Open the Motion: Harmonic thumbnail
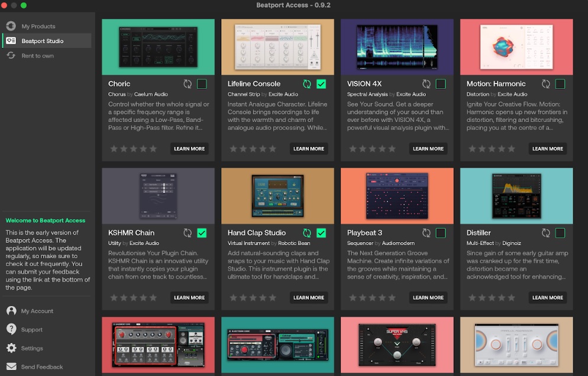 click(516, 47)
